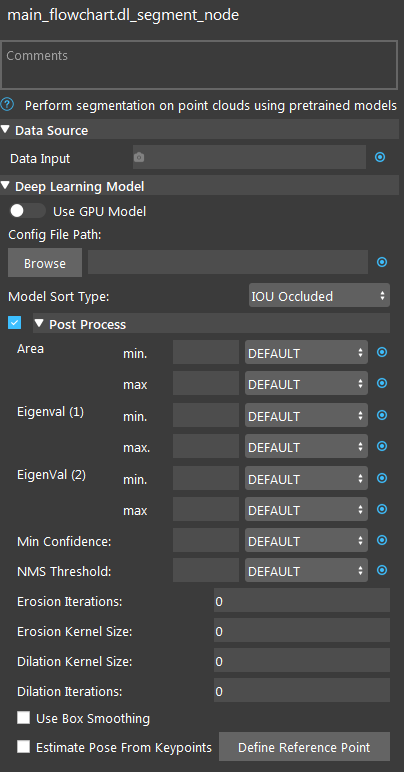Click the Data Input field
The height and width of the screenshot is (772, 404).
[249, 157]
